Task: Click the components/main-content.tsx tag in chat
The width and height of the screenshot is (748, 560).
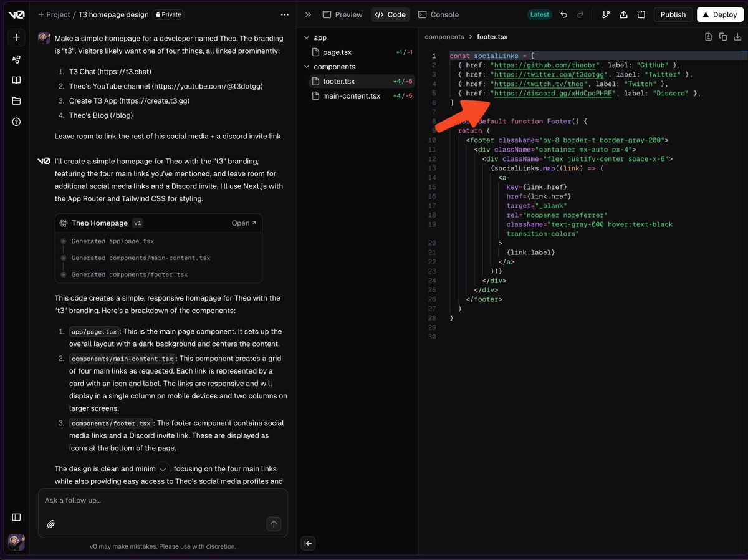Action: click(122, 359)
